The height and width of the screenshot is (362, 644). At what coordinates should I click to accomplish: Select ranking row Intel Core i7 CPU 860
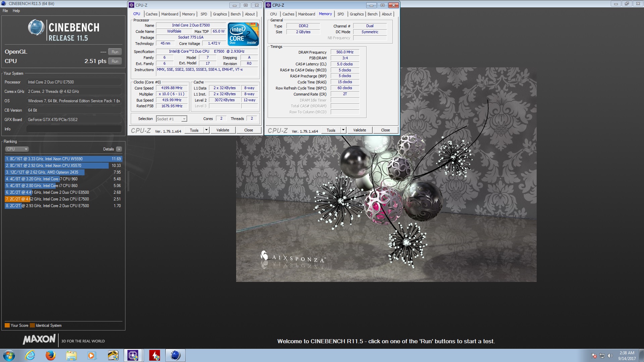point(63,186)
